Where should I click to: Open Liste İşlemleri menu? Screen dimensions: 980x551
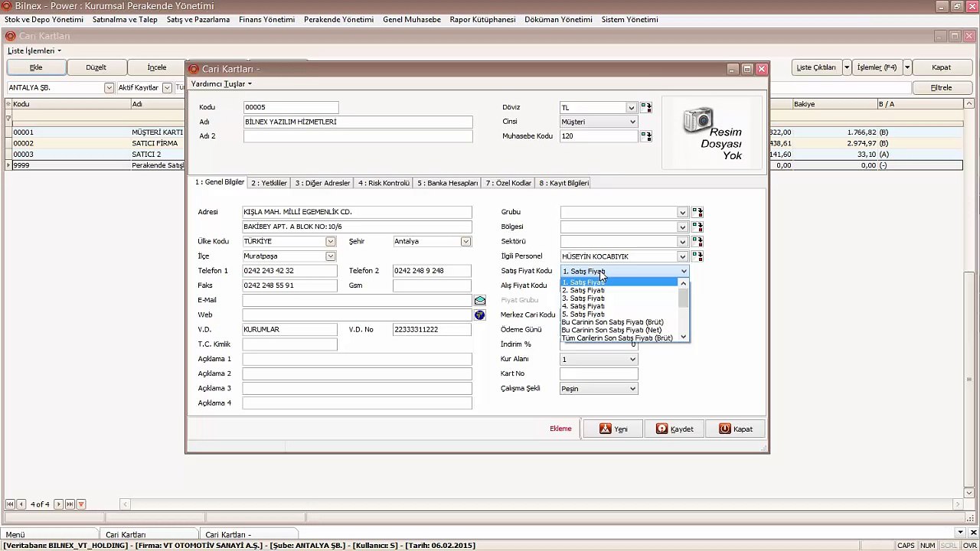34,51
